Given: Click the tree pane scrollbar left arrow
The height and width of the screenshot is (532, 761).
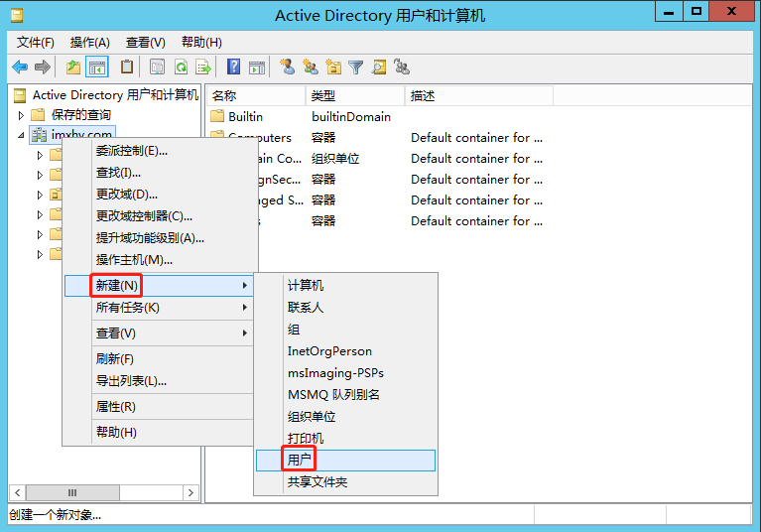Looking at the screenshot, I should [x=18, y=492].
